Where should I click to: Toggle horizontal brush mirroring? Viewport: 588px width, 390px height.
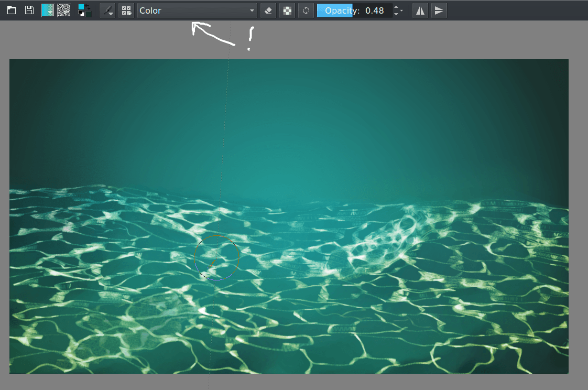(x=420, y=10)
